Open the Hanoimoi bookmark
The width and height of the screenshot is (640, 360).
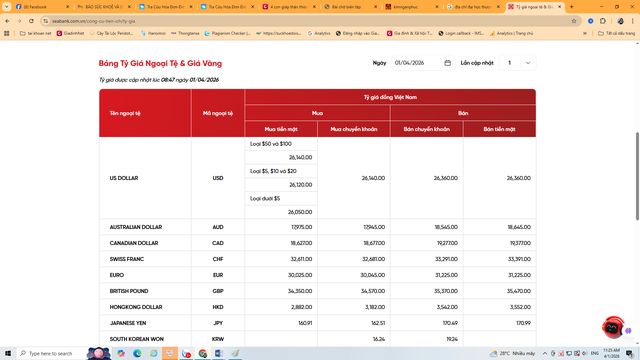(153, 33)
